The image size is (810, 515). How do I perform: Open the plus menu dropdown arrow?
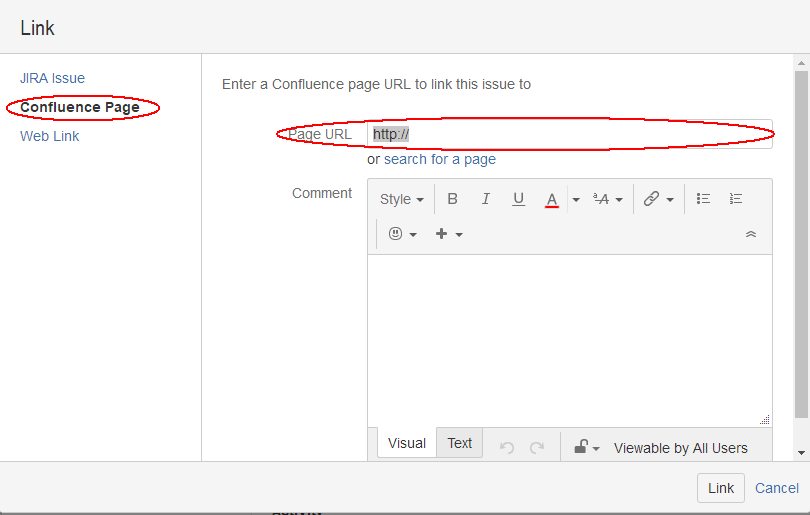pyautogui.click(x=459, y=235)
